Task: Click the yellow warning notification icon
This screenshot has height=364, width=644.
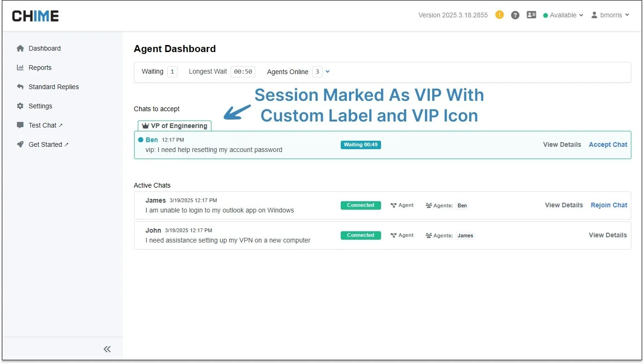Action: (500, 15)
